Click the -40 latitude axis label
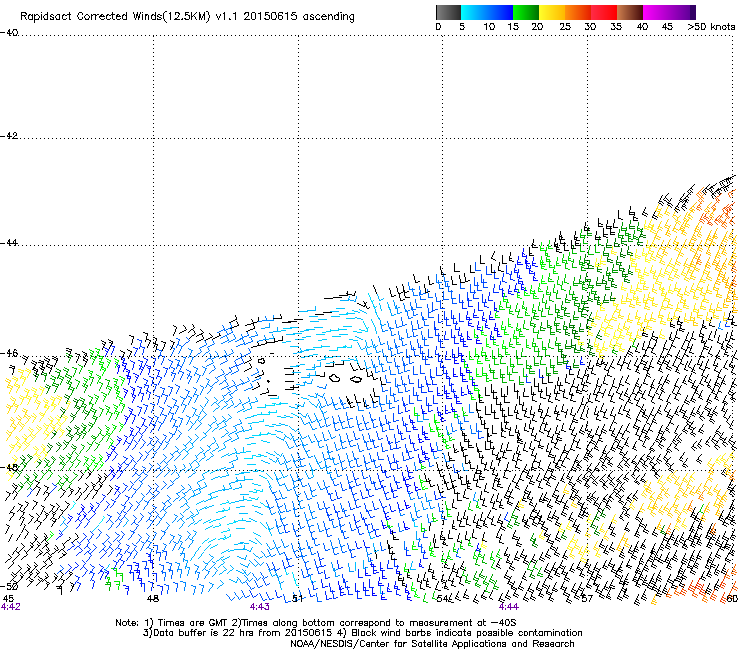 [9, 32]
